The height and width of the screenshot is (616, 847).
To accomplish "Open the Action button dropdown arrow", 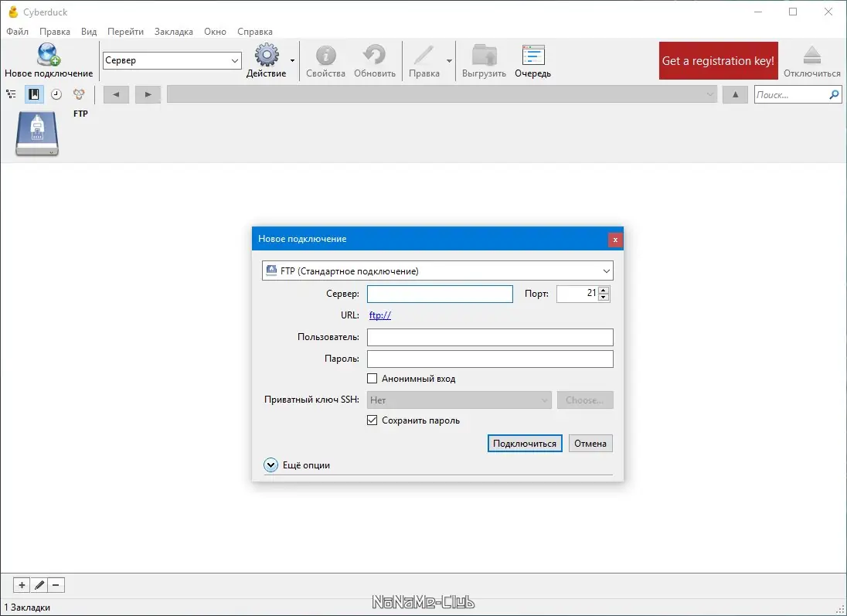I will tap(292, 60).
